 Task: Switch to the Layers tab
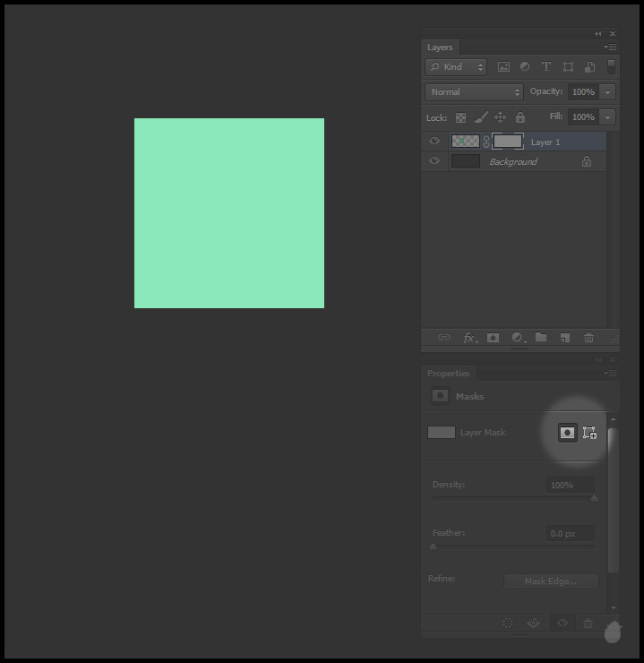[440, 47]
